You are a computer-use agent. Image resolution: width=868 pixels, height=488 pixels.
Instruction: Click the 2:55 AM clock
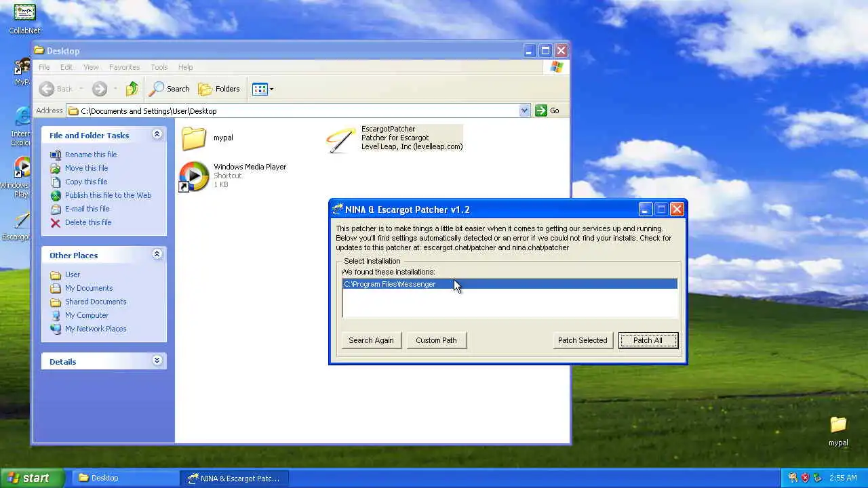843,478
